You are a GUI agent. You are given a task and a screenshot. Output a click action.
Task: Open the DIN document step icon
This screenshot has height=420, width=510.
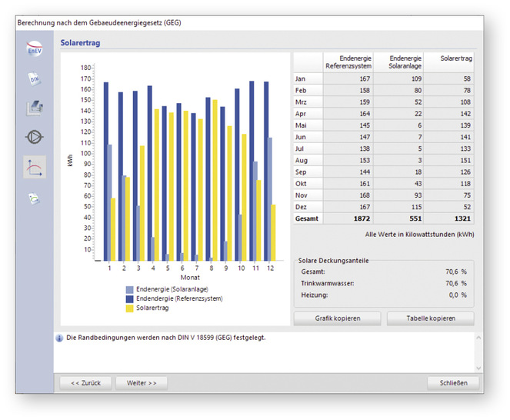pyautogui.click(x=35, y=78)
